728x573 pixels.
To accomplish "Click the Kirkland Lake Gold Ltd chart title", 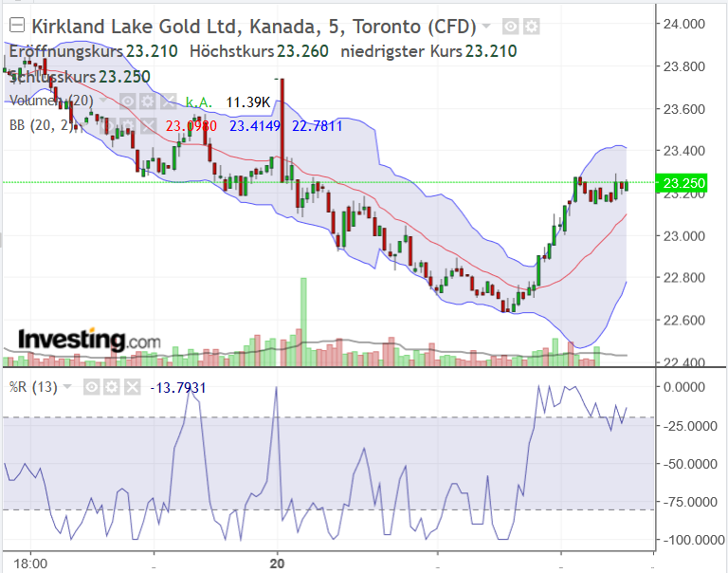I will pos(254,27).
